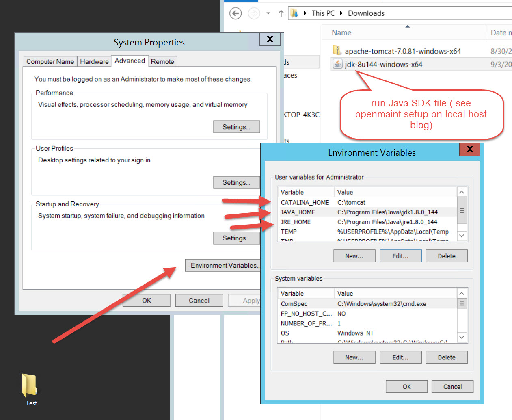Open recent locations dropdown arrow
Screen dimensions: 512x420
coord(268,13)
